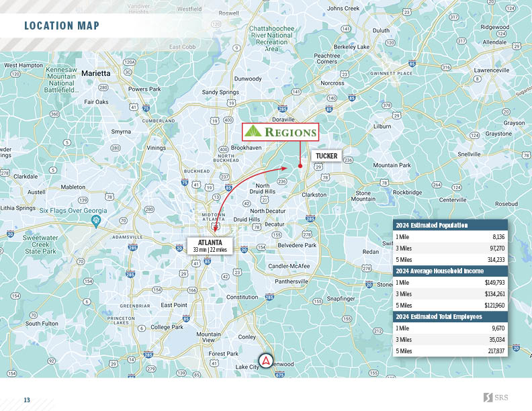Click the route 120A highway shield
The height and width of the screenshot is (411, 532).
click(129, 62)
